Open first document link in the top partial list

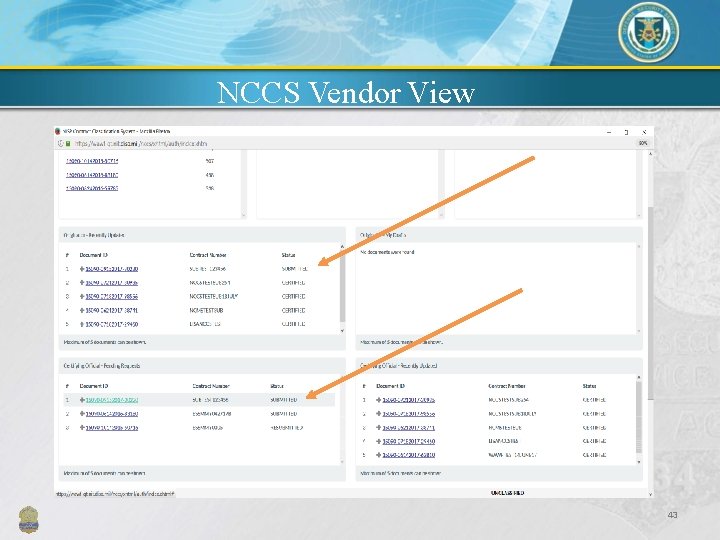[x=92, y=161]
